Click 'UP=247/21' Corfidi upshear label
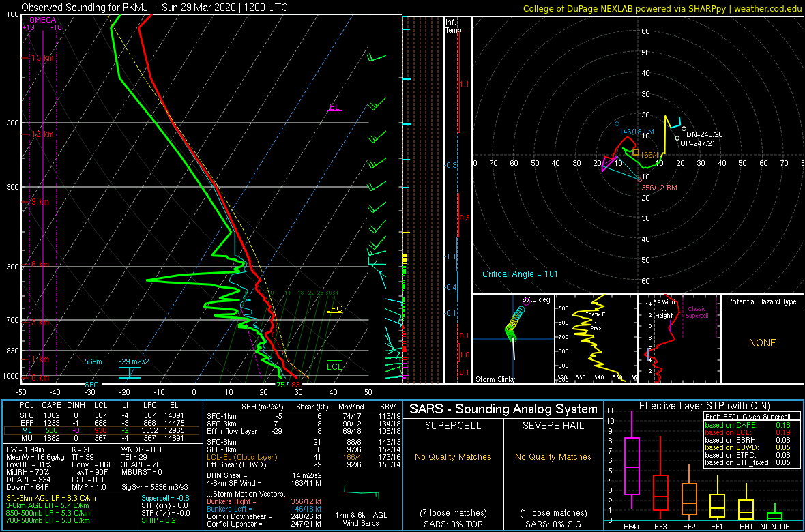Image resolution: width=805 pixels, height=532 pixels. 697,143
